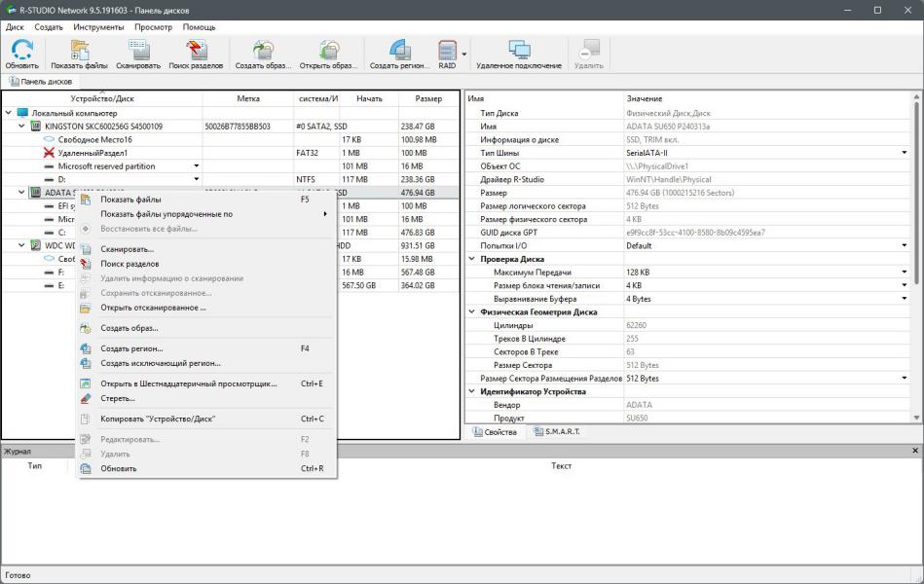Click Создать регион toolbar icon
Viewport: 924px width, 584px height.
399,53
